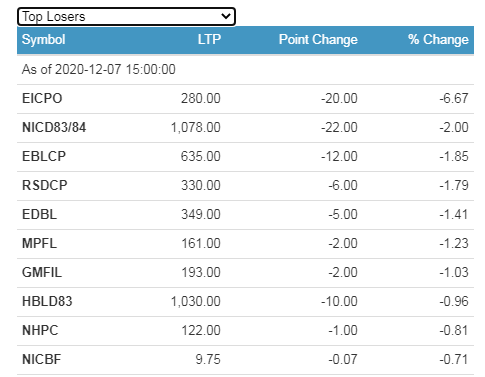485x377 pixels.
Task: Click the 1,078.00 LTP value
Action: coord(196,127)
